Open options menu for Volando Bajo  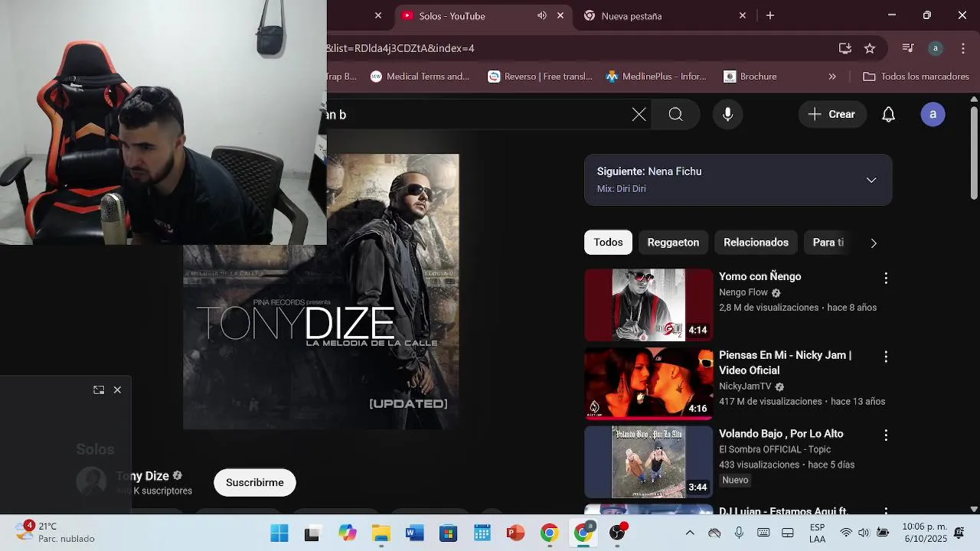pyautogui.click(x=886, y=435)
